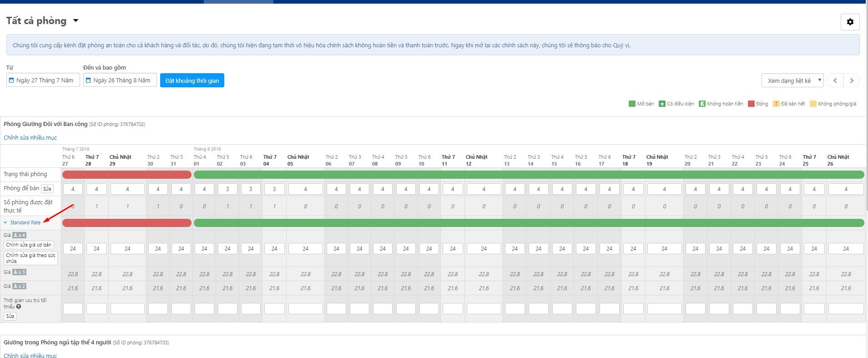Select minimum stay field for Chủ Nhật 12
Screen dimensions: 868x358
pyautogui.click(x=484, y=308)
